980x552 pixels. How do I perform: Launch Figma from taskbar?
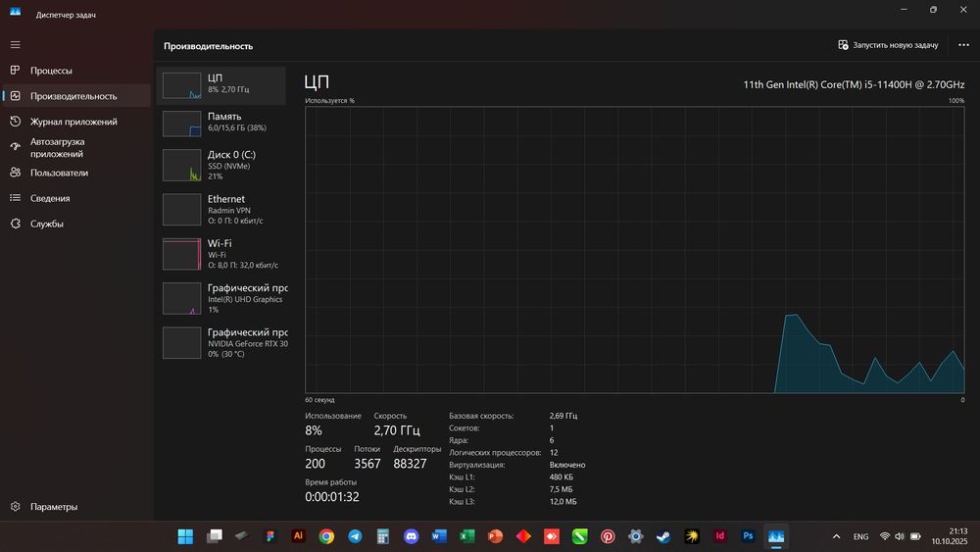coord(270,536)
